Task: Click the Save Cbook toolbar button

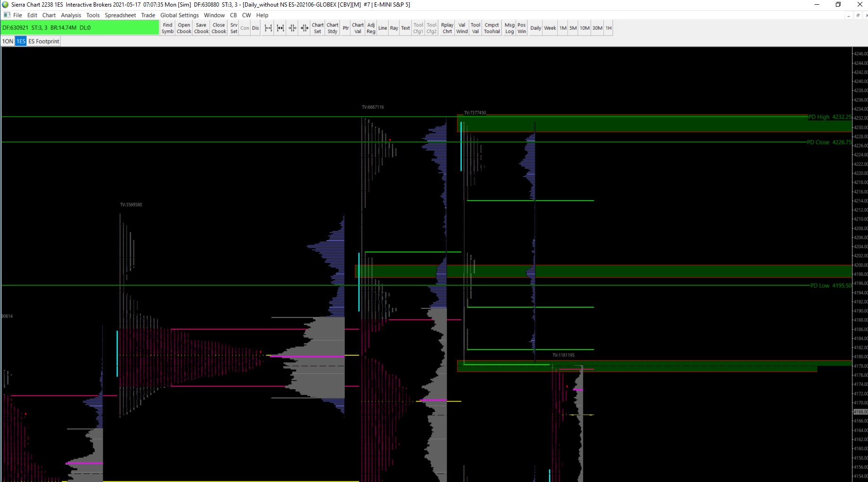Action: (x=201, y=28)
